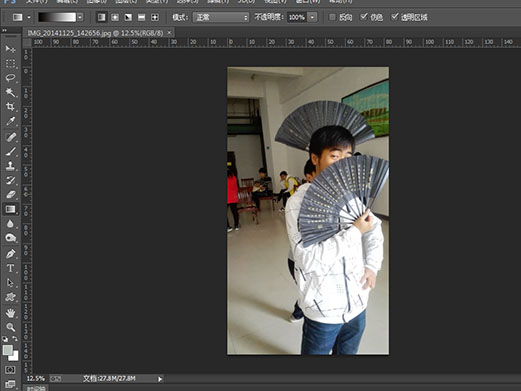Select the Crop tool
This screenshot has height=391, width=521.
[10, 107]
